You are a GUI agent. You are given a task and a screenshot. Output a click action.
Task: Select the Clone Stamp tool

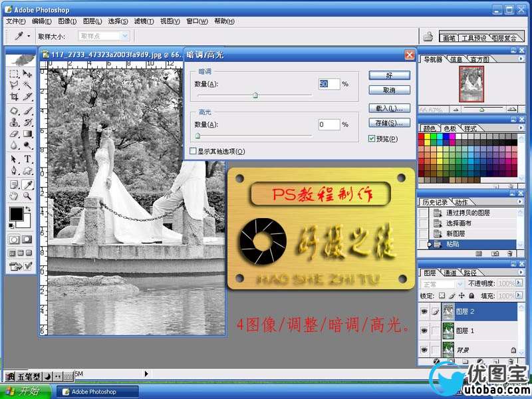[13, 122]
